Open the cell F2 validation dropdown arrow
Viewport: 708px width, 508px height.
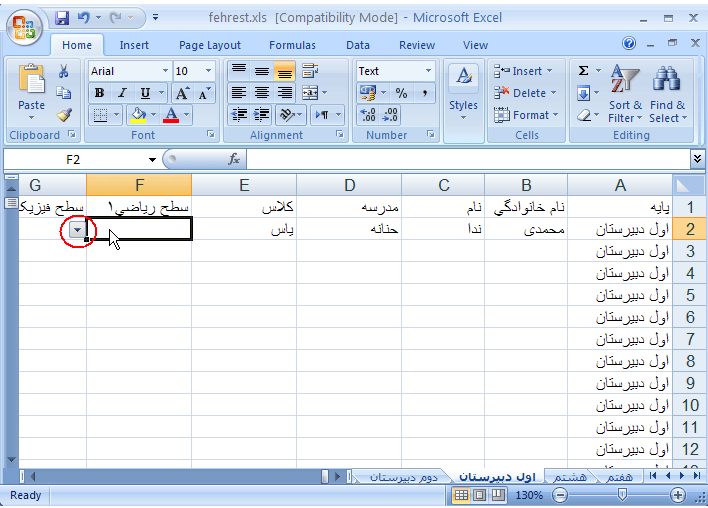pos(77,230)
